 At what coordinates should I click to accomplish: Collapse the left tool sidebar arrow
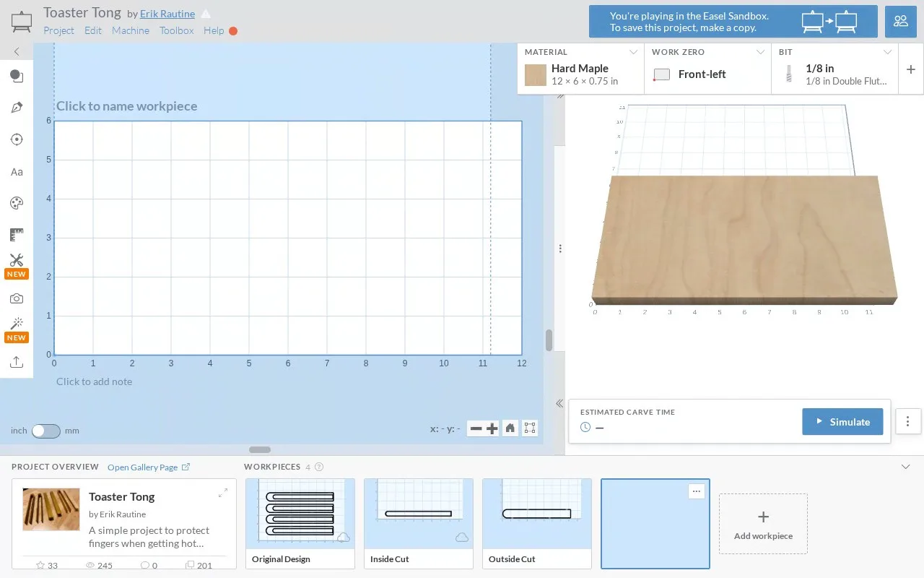pos(17,52)
